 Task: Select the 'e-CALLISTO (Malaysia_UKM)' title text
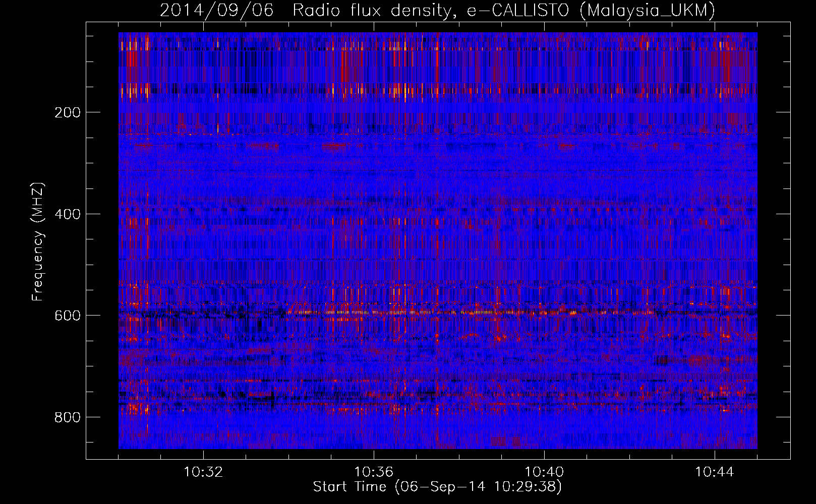coord(591,11)
